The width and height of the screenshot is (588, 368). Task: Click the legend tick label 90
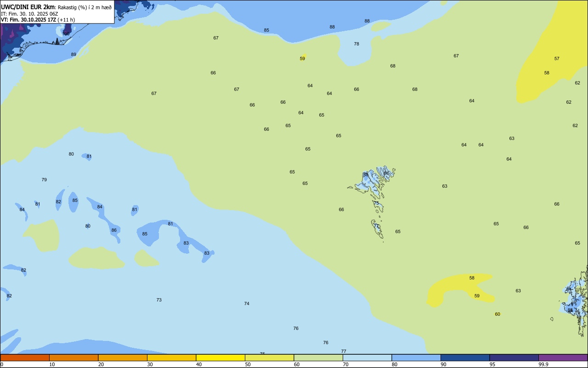(443, 364)
